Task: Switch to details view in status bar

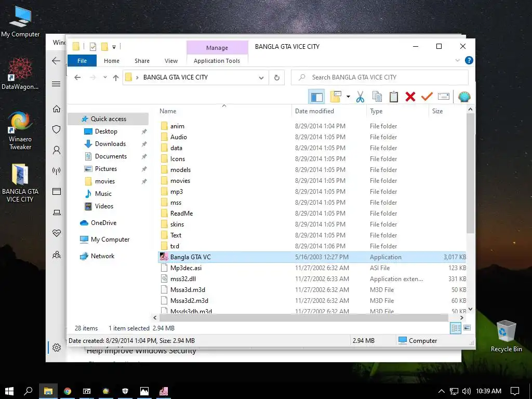Action: pyautogui.click(x=456, y=328)
